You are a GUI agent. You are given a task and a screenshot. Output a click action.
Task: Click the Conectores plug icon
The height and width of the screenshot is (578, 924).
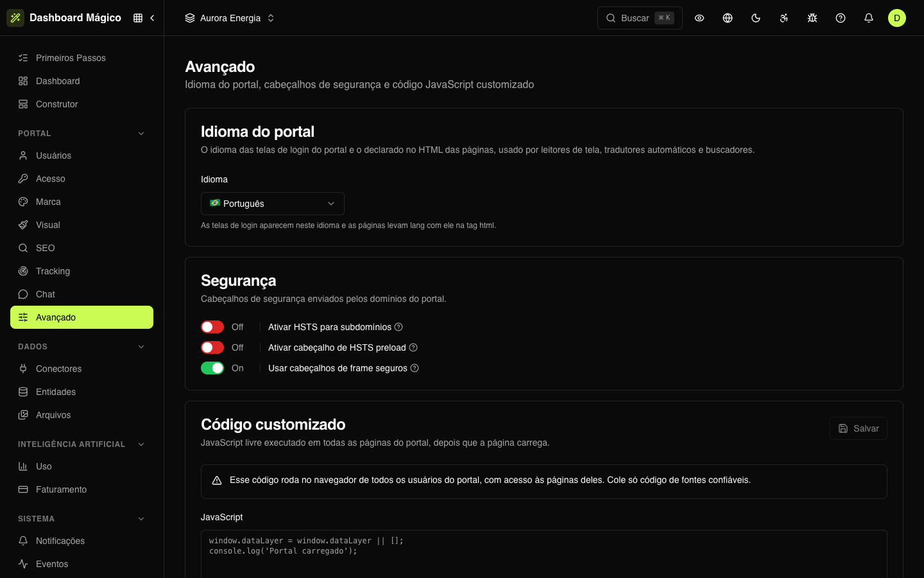23,369
